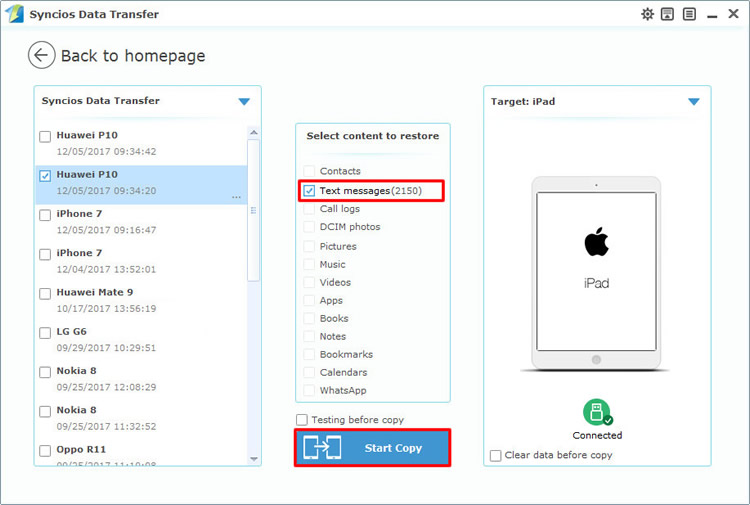Click the backup list scroll up arrow
Viewport: 750px width, 505px height.
pyautogui.click(x=254, y=132)
